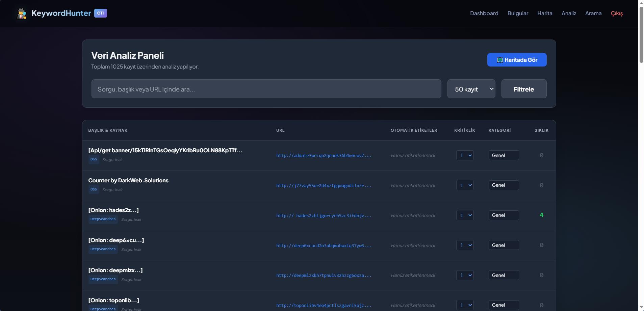Click the scrollbar down arrow
644x311 pixels.
(x=641, y=308)
